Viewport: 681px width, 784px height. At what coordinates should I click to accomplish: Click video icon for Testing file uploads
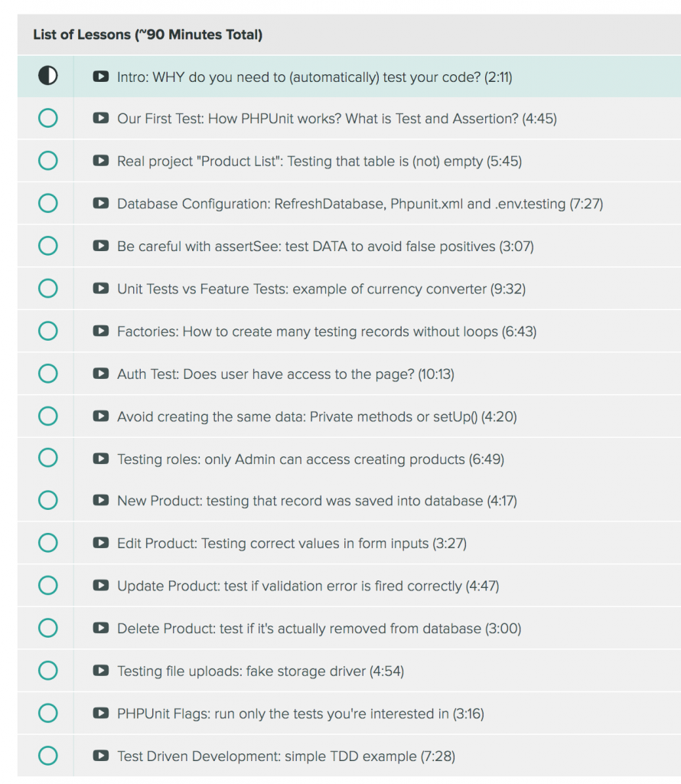click(100, 671)
